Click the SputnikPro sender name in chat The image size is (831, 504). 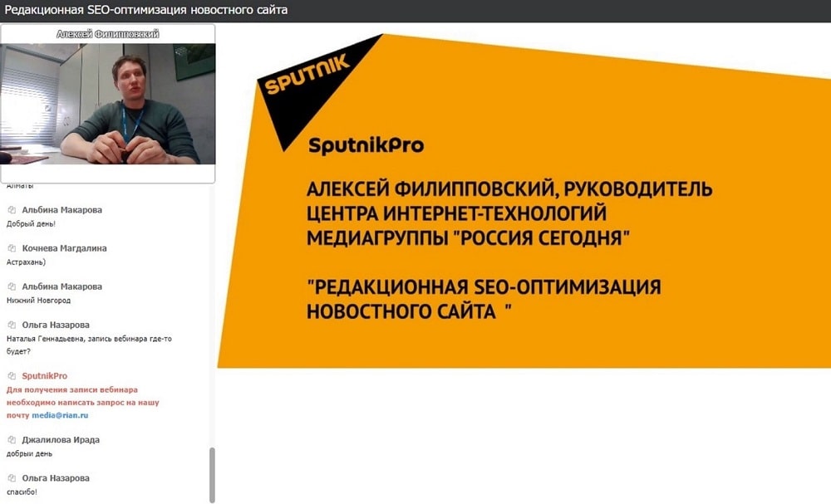(45, 376)
